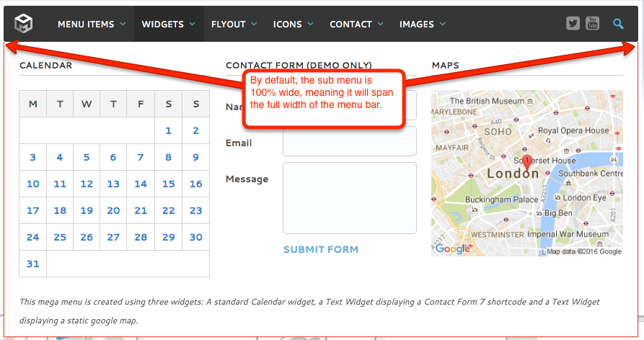The height and width of the screenshot is (340, 644).
Task: Select calendar date 27
Action: [x=113, y=237]
